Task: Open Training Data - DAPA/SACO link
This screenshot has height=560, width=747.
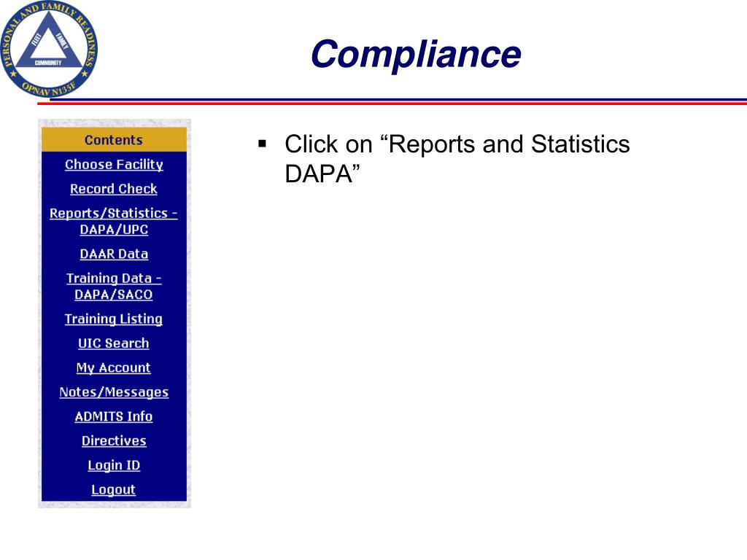Action: [x=114, y=286]
